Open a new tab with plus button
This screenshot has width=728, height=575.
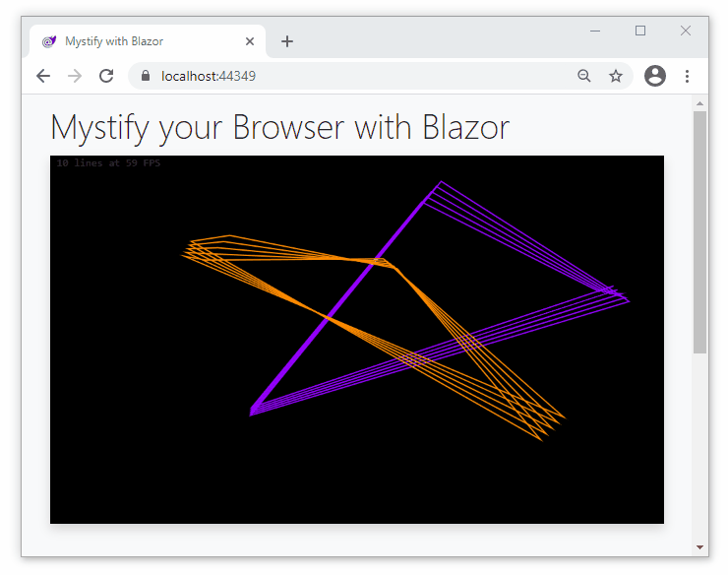(287, 41)
